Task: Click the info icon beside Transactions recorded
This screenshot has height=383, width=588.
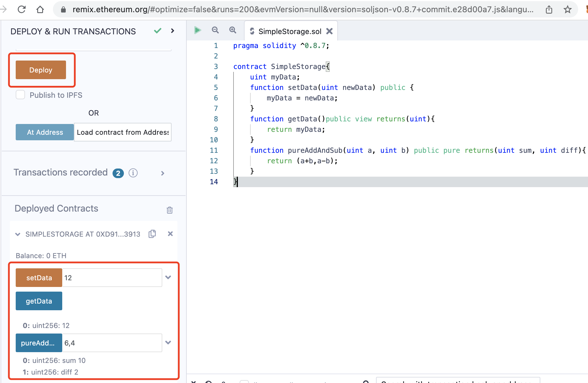Action: [x=133, y=173]
